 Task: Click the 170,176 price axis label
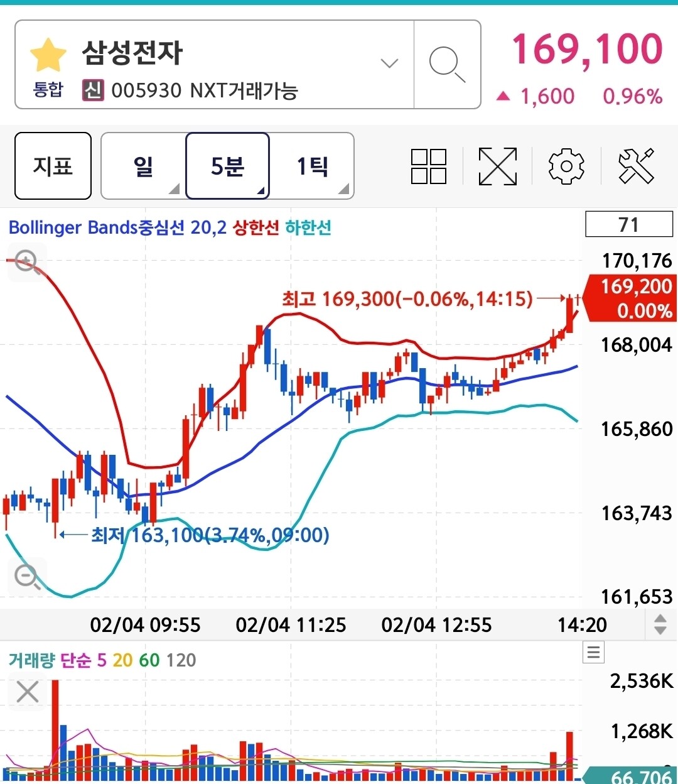pos(637,261)
